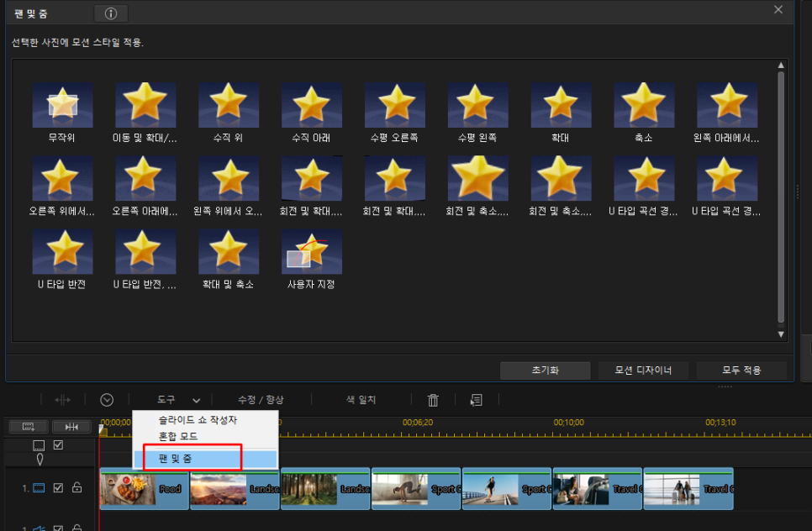Toggle the checkbox in the top track row
Viewport: 812px width, 531px height.
click(x=58, y=445)
